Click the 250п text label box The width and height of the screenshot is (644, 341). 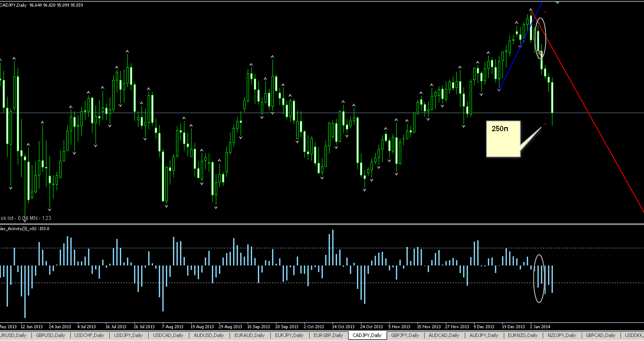[x=503, y=138]
